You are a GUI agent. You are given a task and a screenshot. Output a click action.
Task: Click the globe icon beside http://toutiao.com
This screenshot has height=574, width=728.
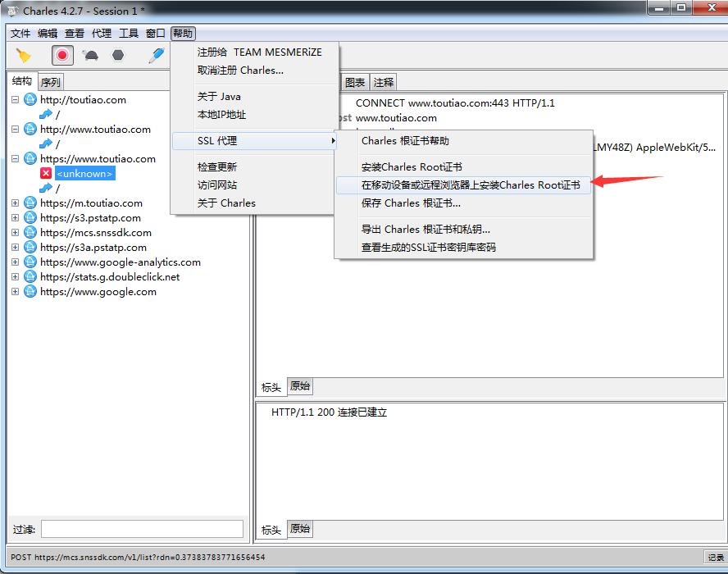tap(30, 99)
